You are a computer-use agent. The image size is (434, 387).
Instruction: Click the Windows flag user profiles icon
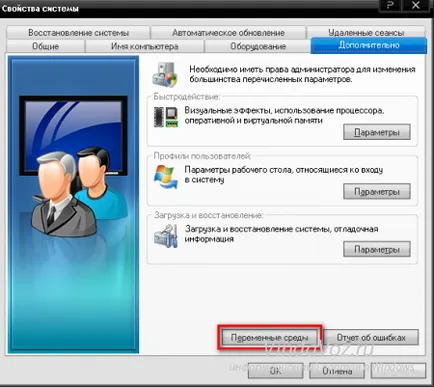(x=166, y=177)
